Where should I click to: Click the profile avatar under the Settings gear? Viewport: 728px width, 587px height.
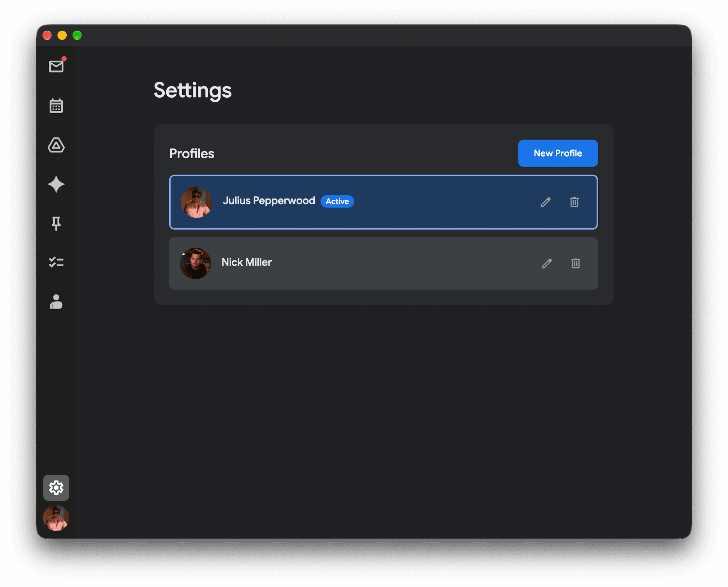[x=56, y=518]
